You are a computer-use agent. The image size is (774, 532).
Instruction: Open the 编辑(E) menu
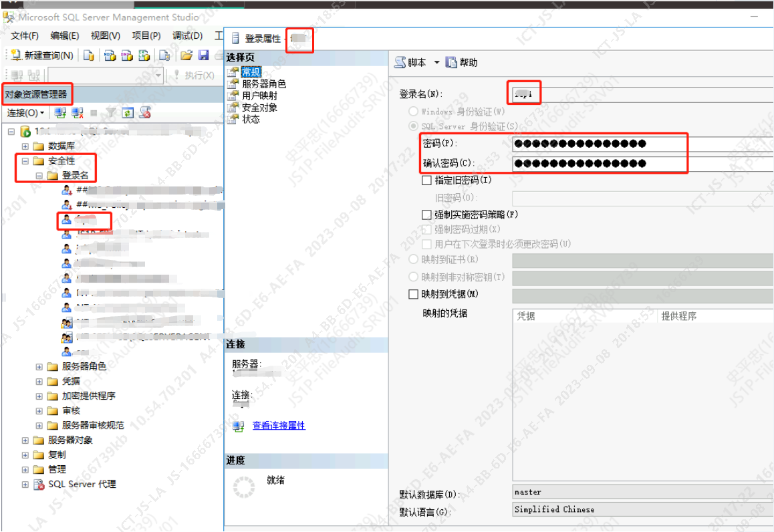(65, 36)
